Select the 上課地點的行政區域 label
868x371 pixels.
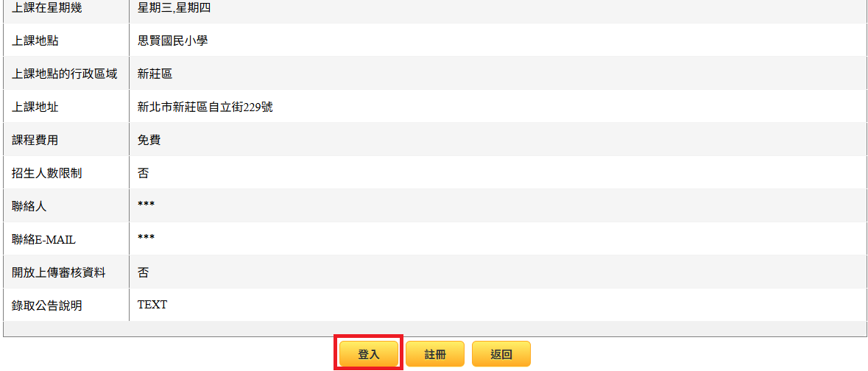tap(65, 74)
